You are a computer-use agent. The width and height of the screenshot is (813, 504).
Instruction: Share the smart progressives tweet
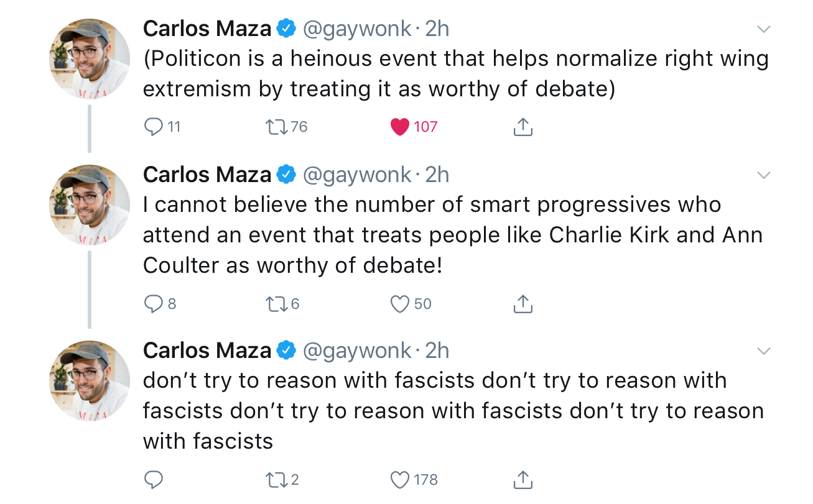click(x=523, y=303)
